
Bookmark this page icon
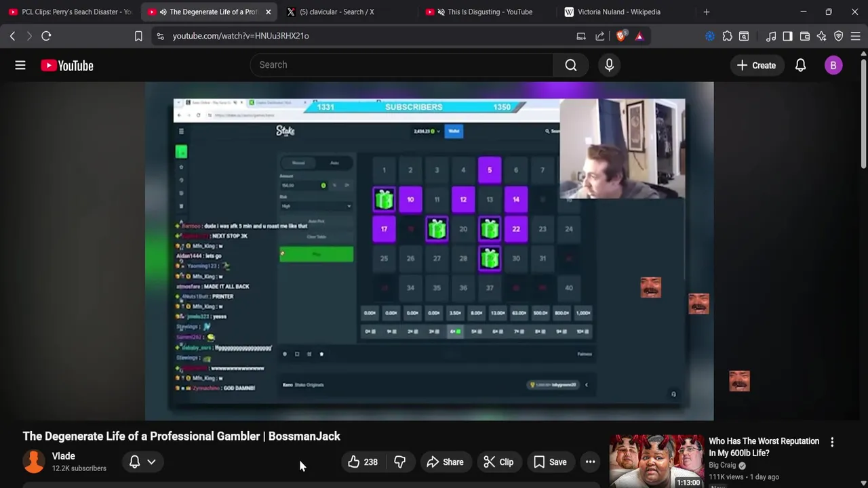tap(138, 36)
